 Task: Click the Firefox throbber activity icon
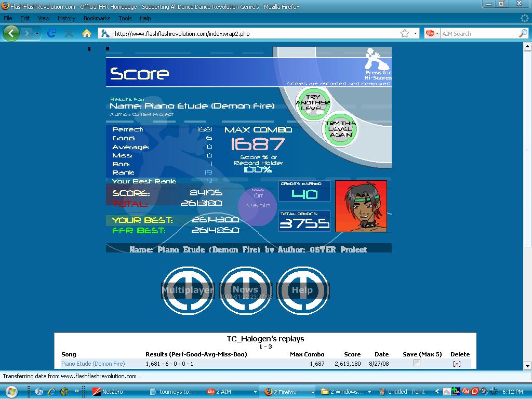tap(525, 18)
